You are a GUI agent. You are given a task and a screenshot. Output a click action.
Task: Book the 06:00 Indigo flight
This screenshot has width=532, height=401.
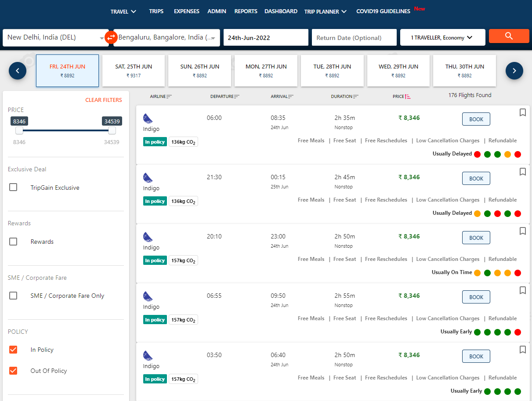(x=476, y=119)
